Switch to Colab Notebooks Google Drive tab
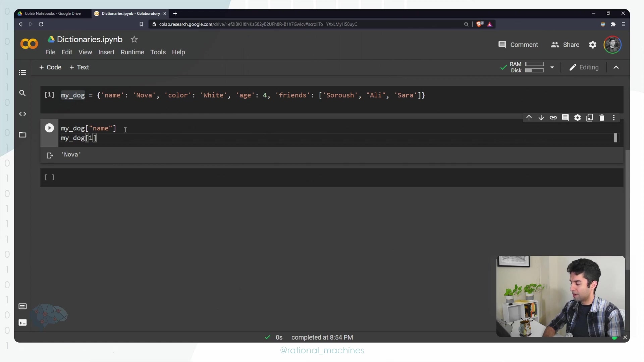 click(53, 13)
